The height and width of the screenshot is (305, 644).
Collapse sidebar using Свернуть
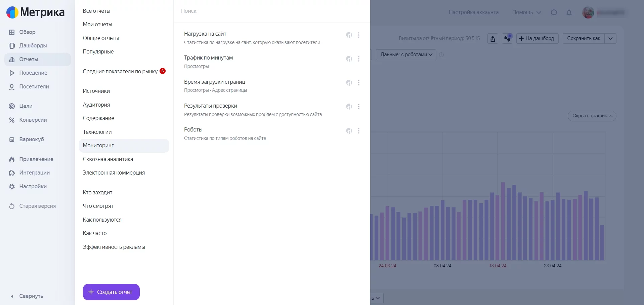31,296
